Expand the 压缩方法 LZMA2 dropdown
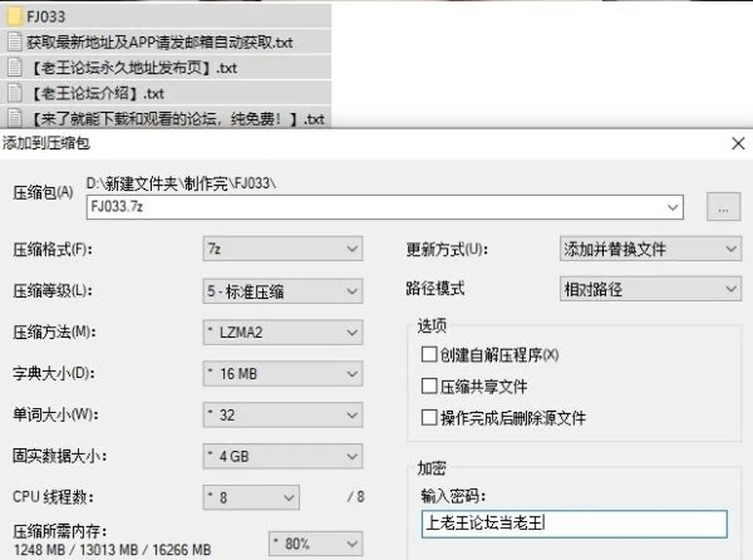The width and height of the screenshot is (753, 560). [x=282, y=333]
